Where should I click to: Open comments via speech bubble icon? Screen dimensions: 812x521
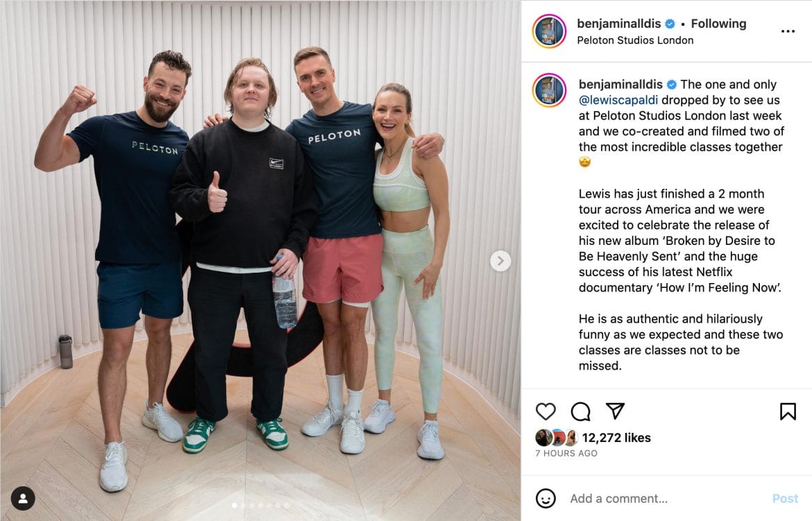[x=580, y=411]
